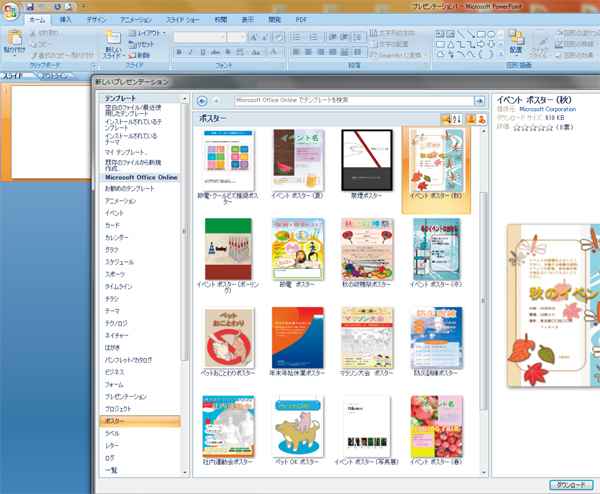This screenshot has height=494, width=600.
Task: Click the rightmost view icon in the ポスター heading bar
Action: 482,120
